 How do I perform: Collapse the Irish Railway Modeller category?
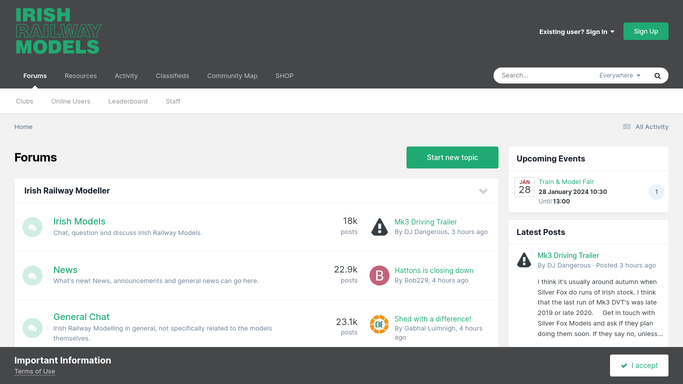pyautogui.click(x=483, y=191)
